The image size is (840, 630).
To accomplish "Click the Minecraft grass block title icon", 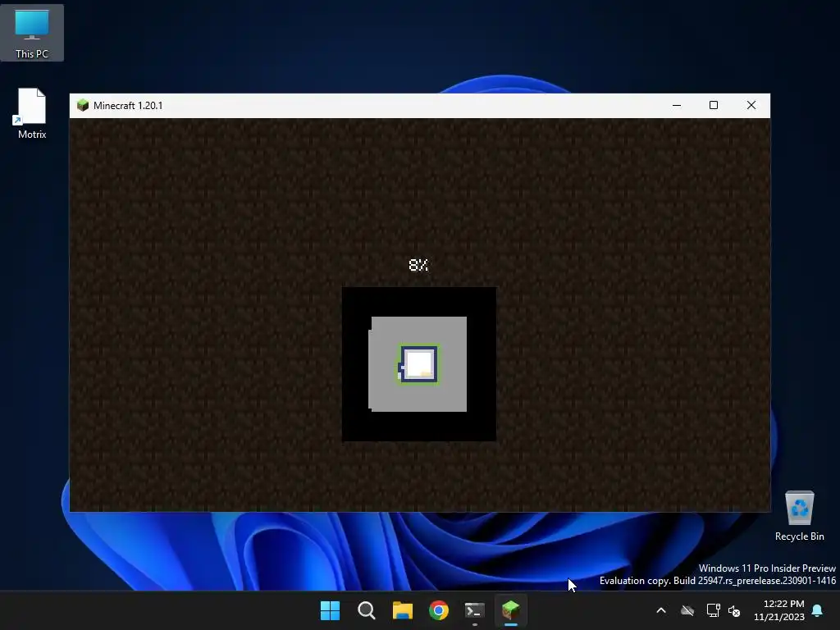I will (x=83, y=105).
